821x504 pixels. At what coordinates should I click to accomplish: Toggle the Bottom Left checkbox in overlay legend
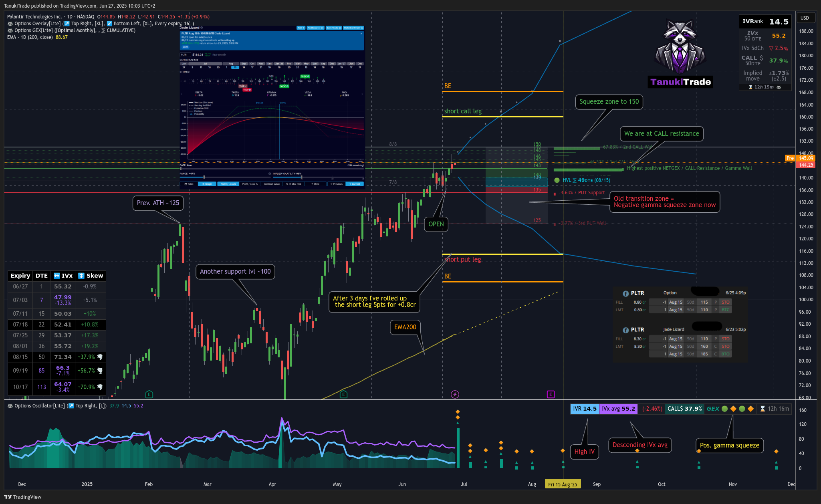pos(109,24)
